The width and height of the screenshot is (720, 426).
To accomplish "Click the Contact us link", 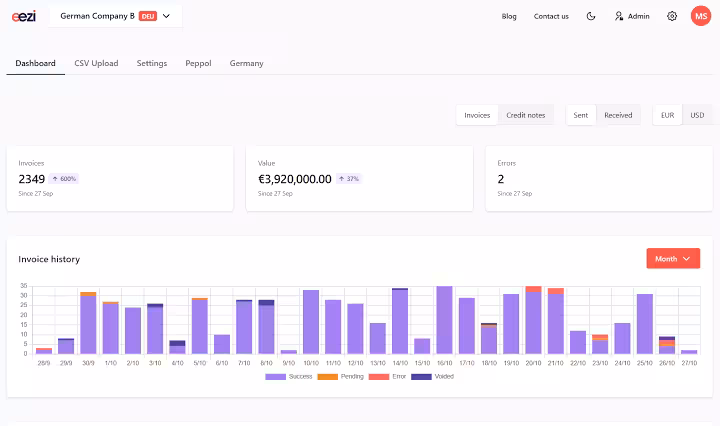I will 551,16.
